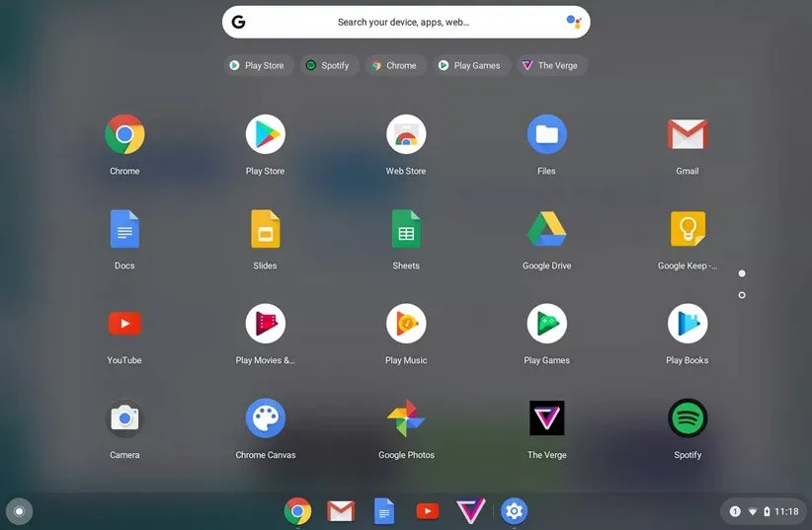Open the Web Store app
Image resolution: width=812 pixels, height=530 pixels.
pyautogui.click(x=406, y=135)
